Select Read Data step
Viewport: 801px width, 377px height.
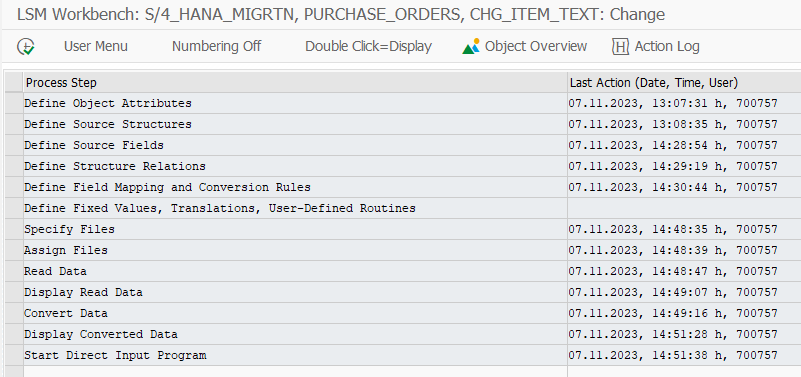coord(55,271)
